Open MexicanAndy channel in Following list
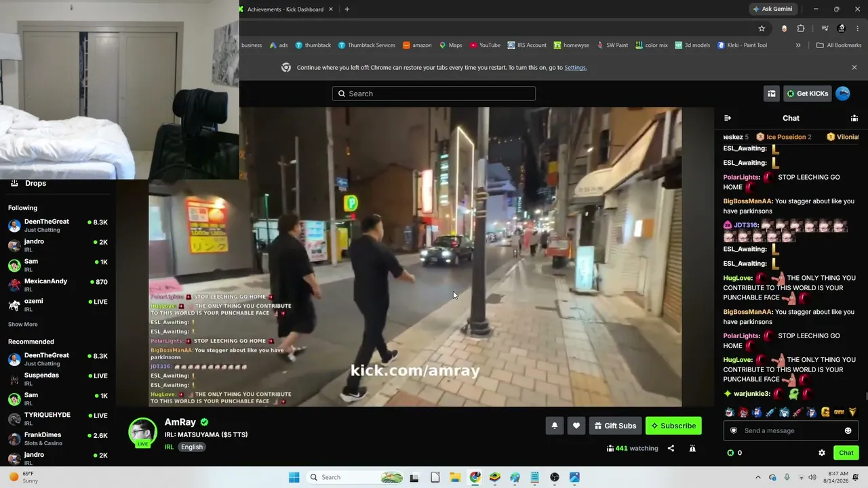Viewport: 868px width, 488px height. click(58, 285)
